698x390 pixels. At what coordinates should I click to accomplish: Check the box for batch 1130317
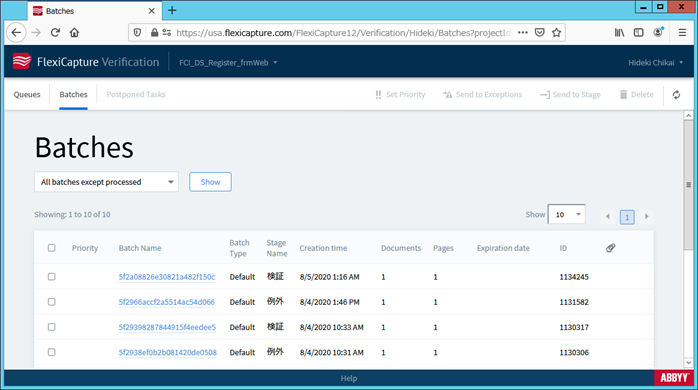pyautogui.click(x=52, y=327)
